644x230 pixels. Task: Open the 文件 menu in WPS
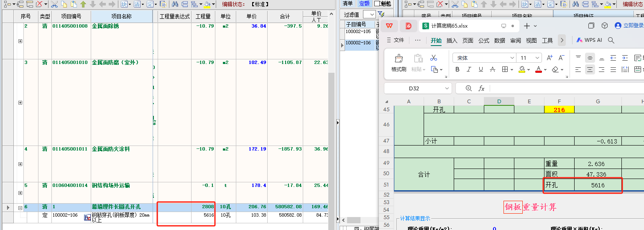click(x=395, y=40)
